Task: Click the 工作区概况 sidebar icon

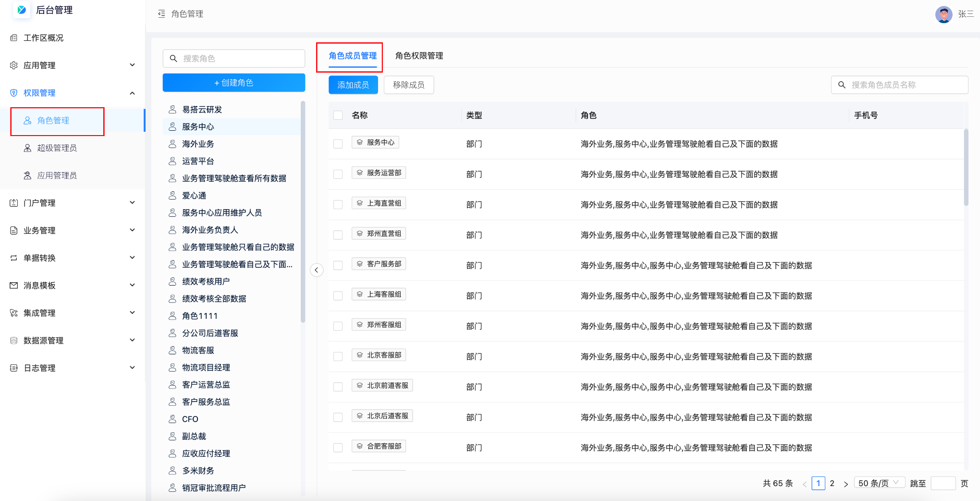Action: click(x=14, y=38)
